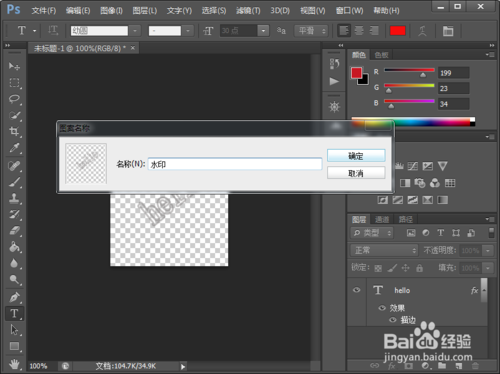
Task: Switch to the 通道 channels tab
Action: pos(382,219)
